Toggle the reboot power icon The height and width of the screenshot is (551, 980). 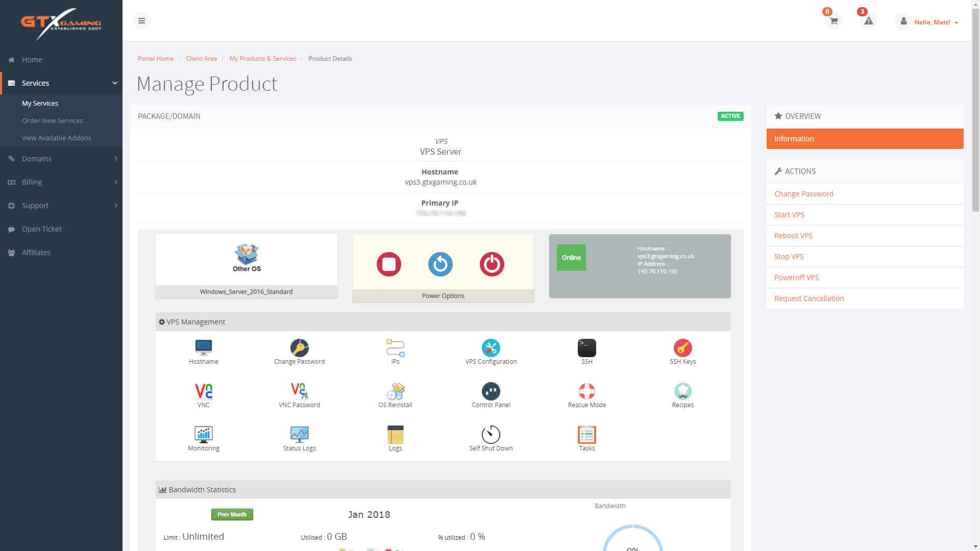440,264
